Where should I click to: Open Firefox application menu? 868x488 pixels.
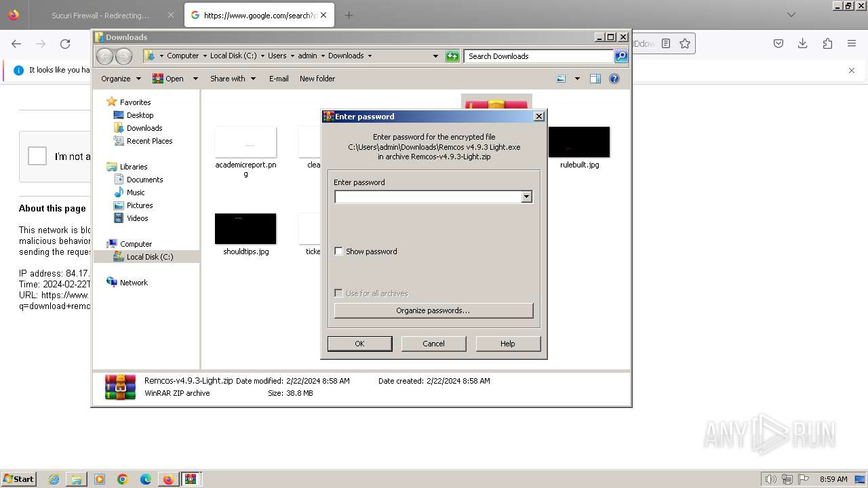852,43
